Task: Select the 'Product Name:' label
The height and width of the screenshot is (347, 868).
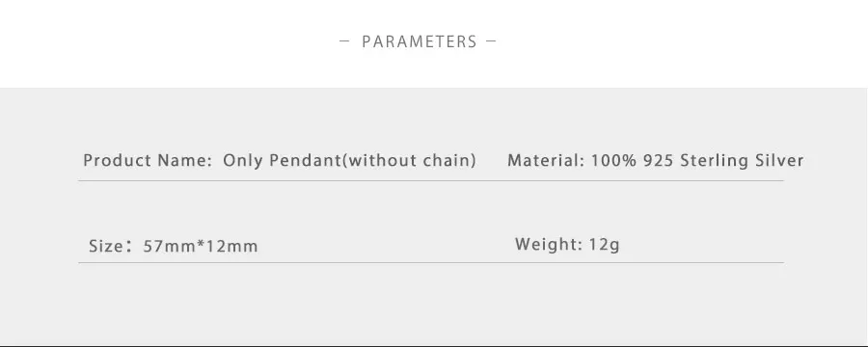Action: coord(148,161)
